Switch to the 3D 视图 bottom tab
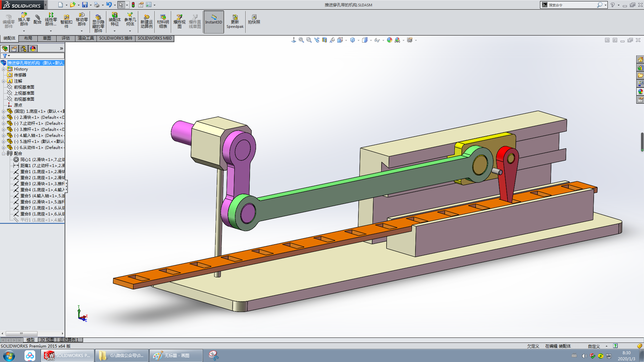This screenshot has width=644, height=362. click(47, 340)
